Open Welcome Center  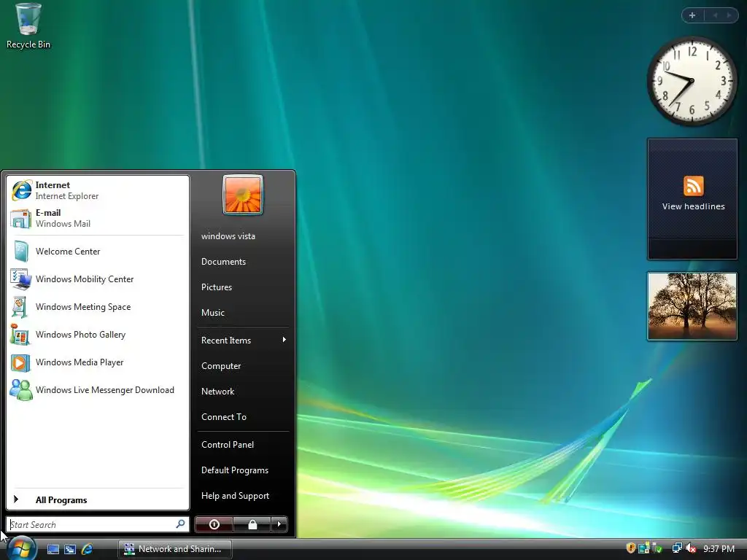click(x=98, y=252)
